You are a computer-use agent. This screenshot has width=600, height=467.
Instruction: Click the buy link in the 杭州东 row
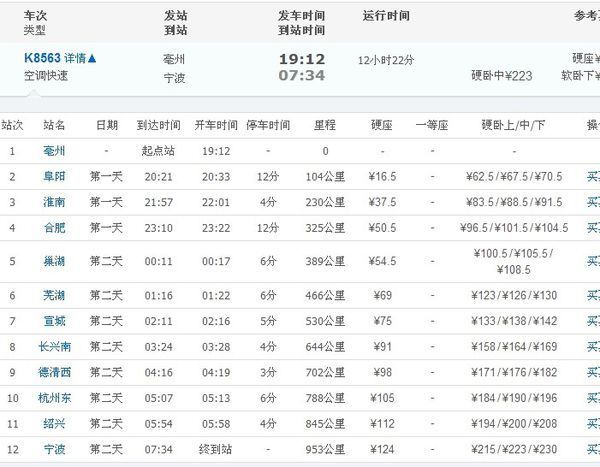click(593, 398)
